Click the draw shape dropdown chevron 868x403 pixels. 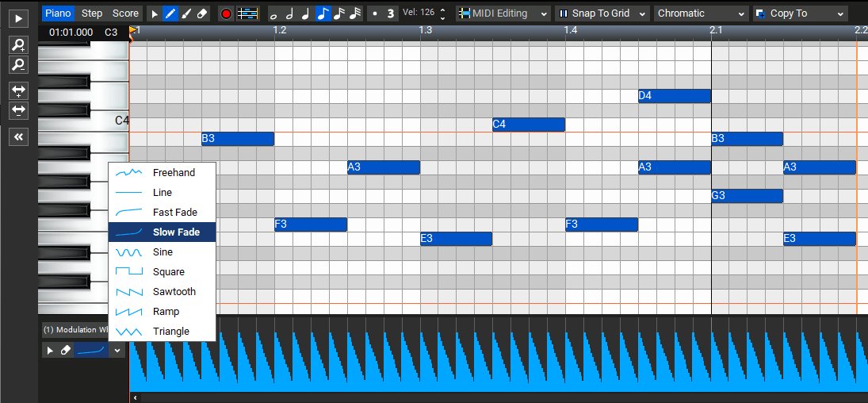point(117,351)
